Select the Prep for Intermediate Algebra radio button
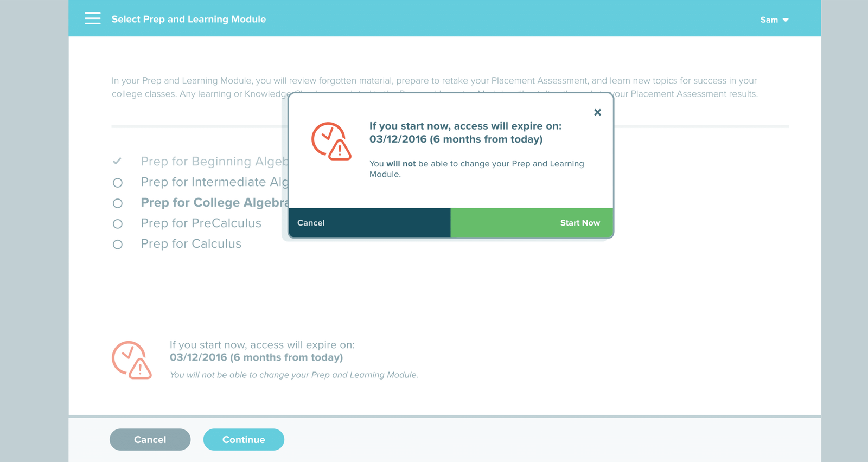The image size is (868, 462). click(x=118, y=183)
